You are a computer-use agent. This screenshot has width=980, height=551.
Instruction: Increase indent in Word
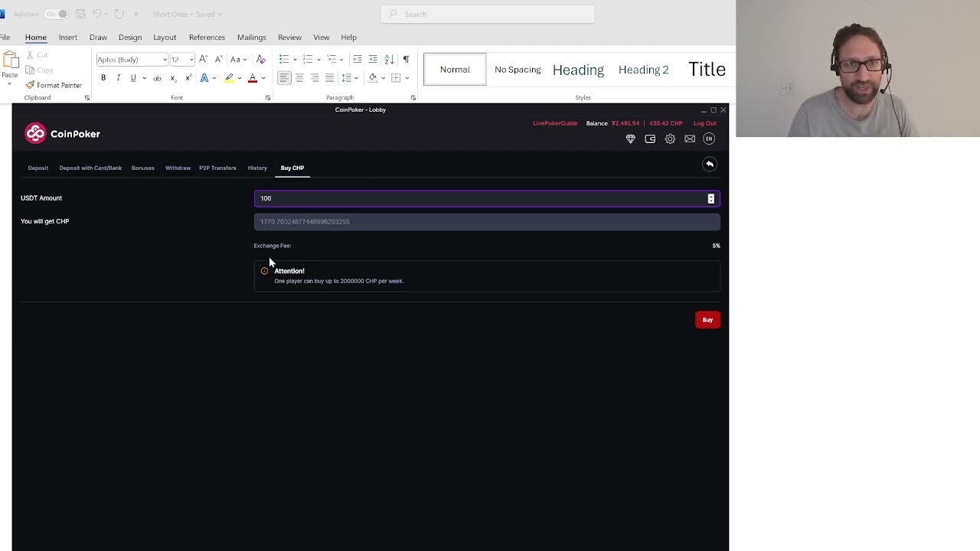(373, 60)
